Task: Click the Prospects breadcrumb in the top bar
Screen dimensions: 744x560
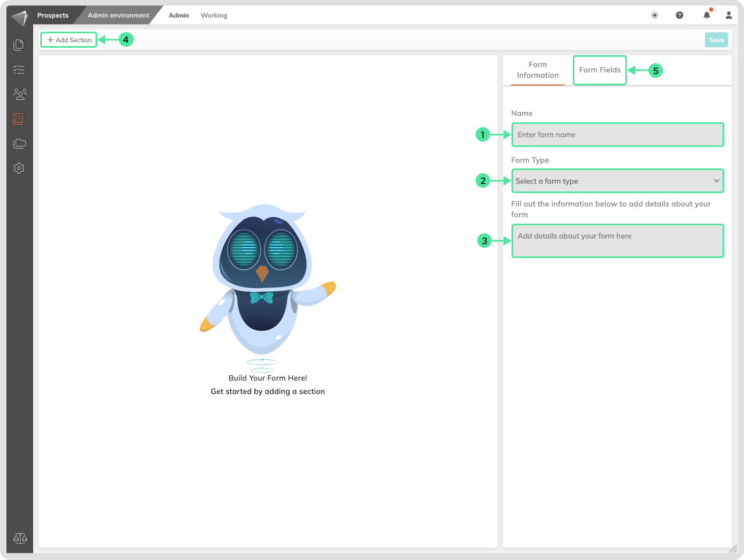Action: click(x=53, y=16)
